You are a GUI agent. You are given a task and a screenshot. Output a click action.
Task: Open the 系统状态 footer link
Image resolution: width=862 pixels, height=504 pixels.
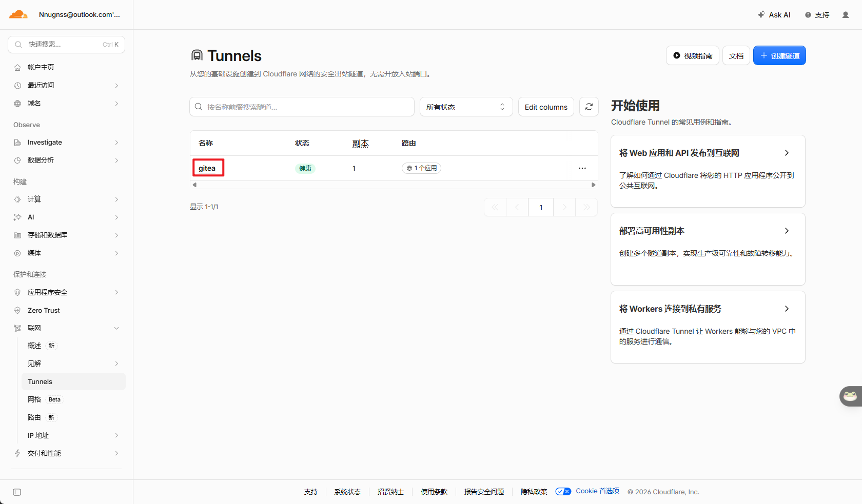click(x=347, y=492)
